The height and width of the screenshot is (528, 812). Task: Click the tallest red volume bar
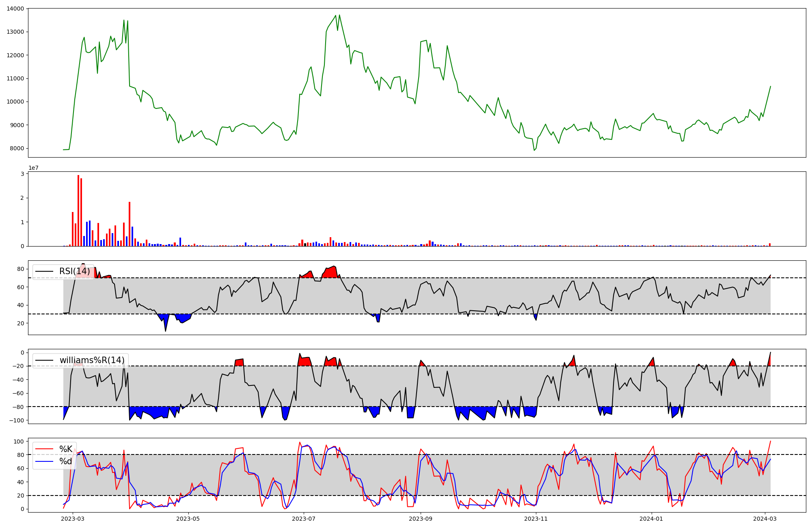78,210
